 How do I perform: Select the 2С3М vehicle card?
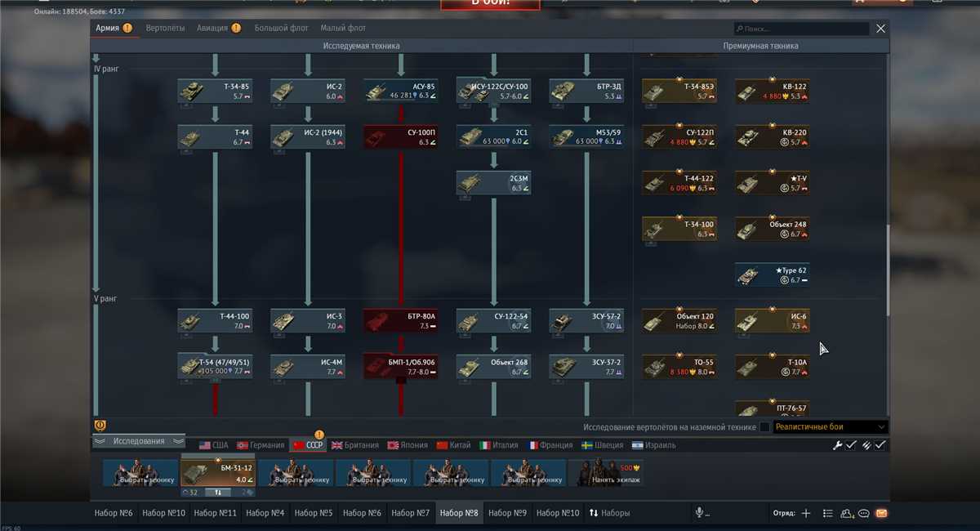[x=493, y=183]
